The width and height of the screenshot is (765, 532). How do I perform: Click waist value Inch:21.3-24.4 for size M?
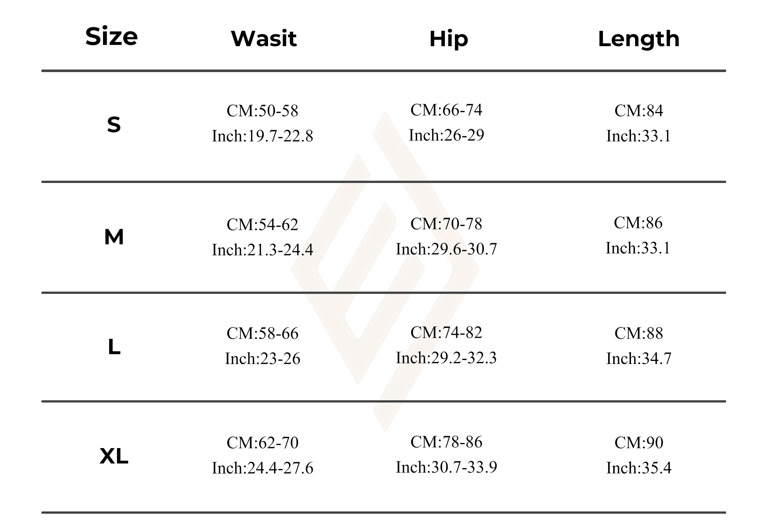click(x=262, y=250)
